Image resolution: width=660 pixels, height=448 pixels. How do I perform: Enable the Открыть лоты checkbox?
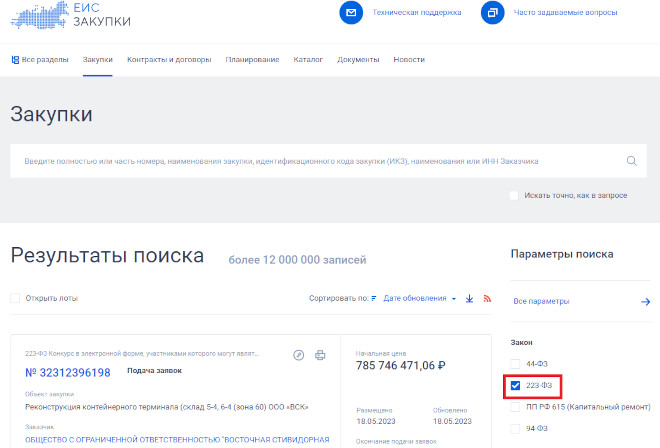(x=15, y=298)
